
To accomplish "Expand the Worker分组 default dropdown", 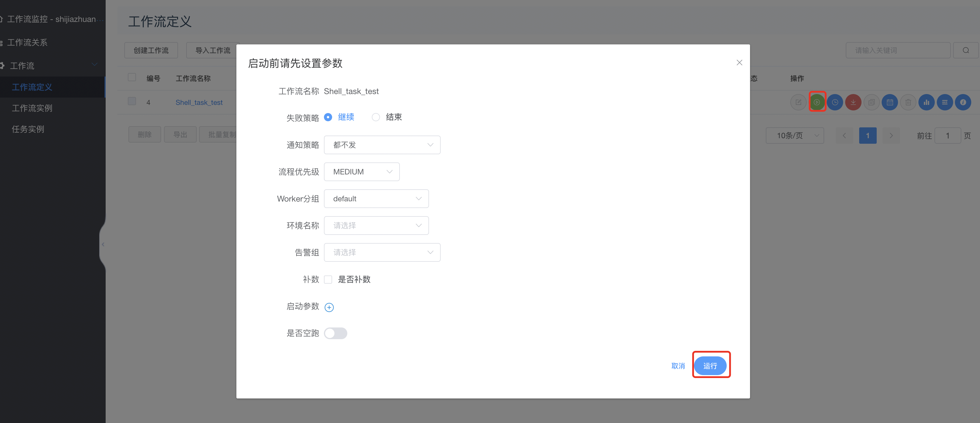I will pos(376,199).
